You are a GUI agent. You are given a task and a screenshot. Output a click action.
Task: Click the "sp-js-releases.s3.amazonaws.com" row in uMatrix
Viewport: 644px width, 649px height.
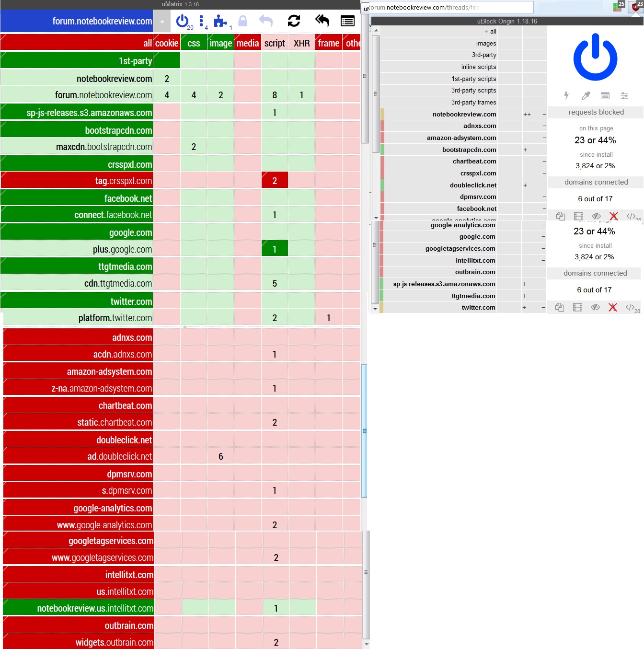(x=77, y=113)
